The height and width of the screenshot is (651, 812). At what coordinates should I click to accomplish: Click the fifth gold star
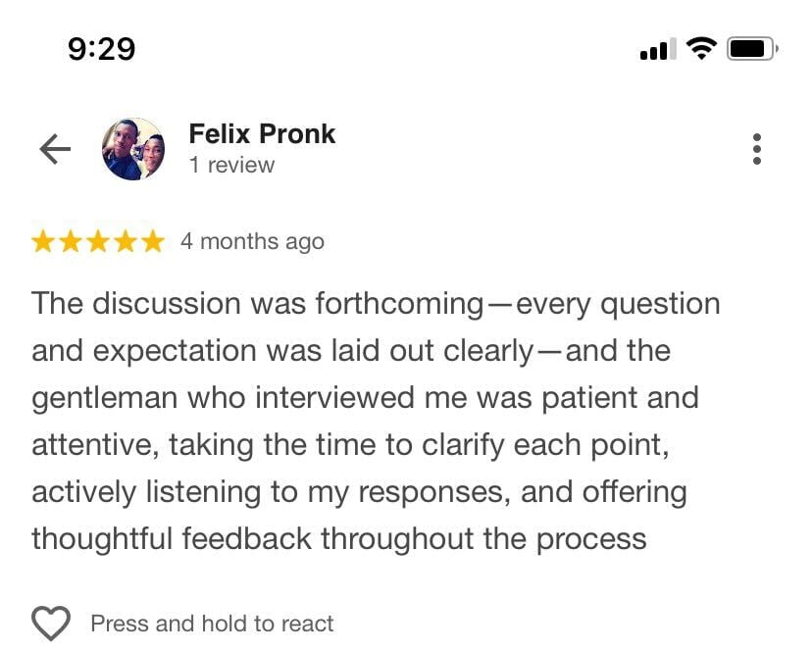coord(153,241)
